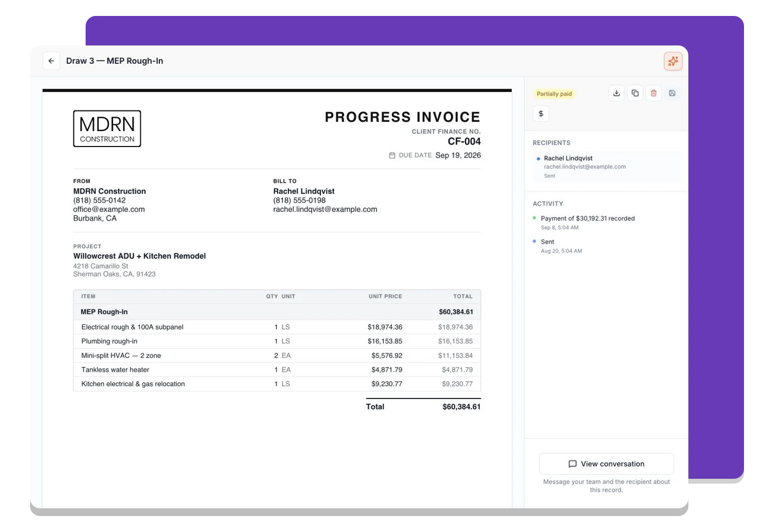Download the invoice

coord(616,93)
